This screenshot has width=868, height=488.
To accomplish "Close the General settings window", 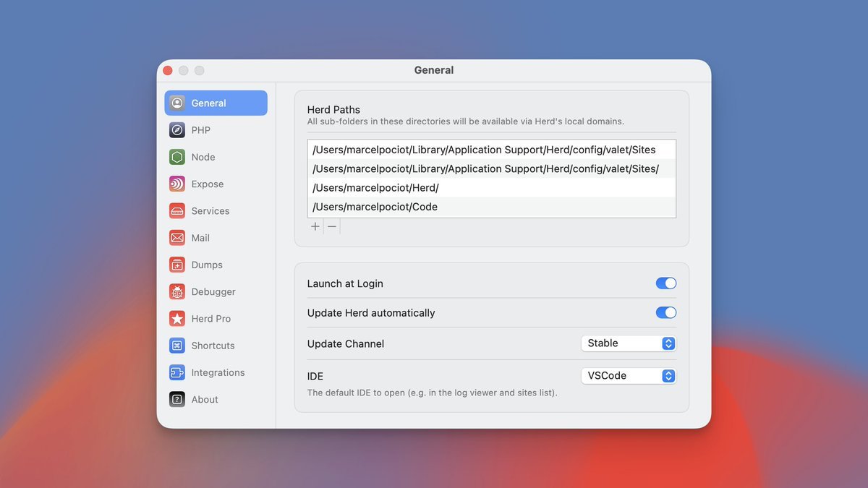I will 168,70.
